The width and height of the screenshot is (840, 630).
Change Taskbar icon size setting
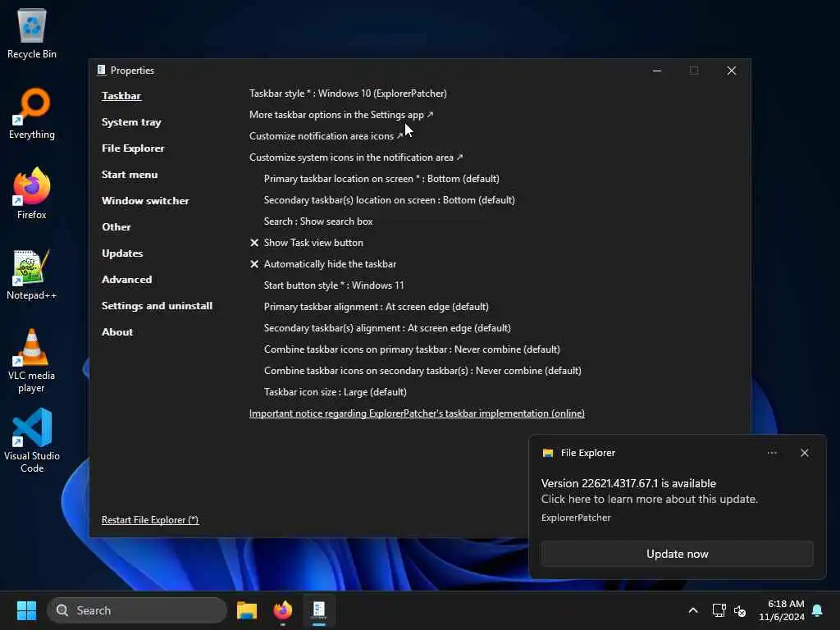pyautogui.click(x=336, y=392)
